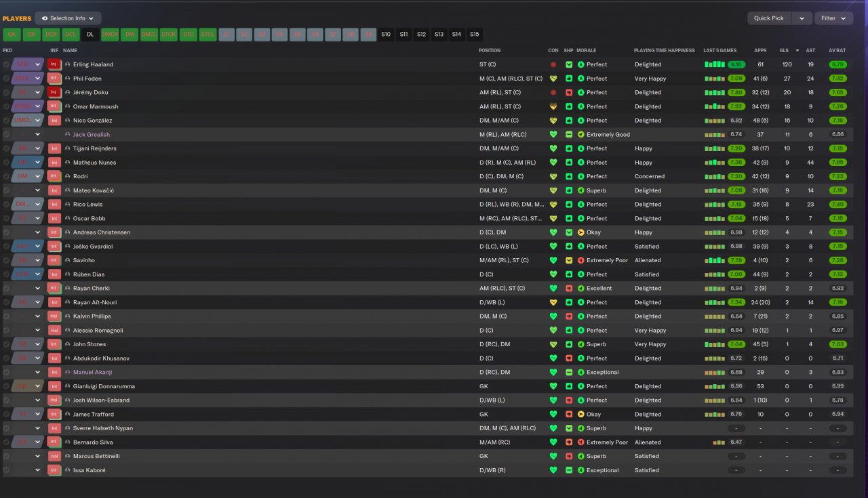Click Kalvin Phillips' Hol status badge
Image resolution: width=868 pixels, height=498 pixels.
coord(54,316)
